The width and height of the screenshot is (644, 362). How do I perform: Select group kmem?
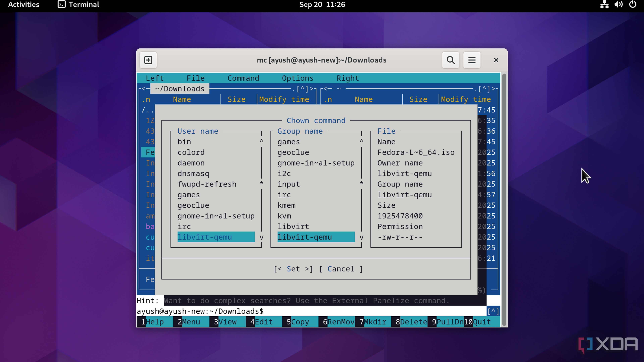[316, 205]
